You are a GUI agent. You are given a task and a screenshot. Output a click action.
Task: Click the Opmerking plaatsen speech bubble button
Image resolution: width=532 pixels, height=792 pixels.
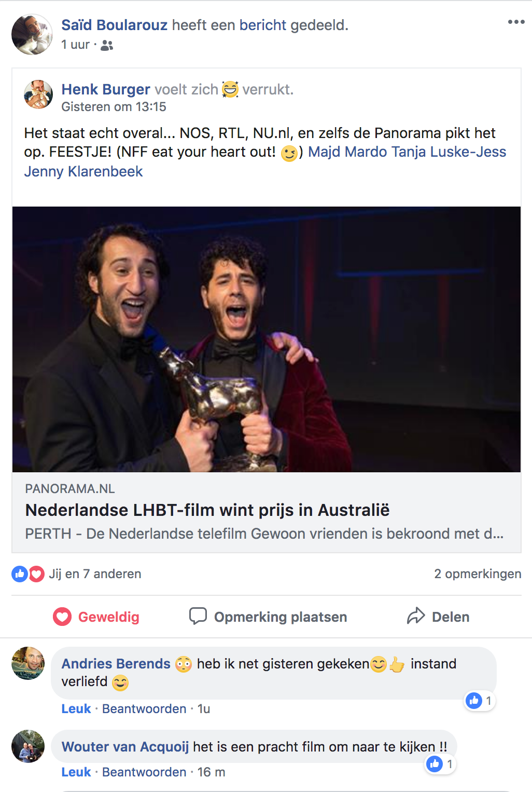(x=268, y=617)
